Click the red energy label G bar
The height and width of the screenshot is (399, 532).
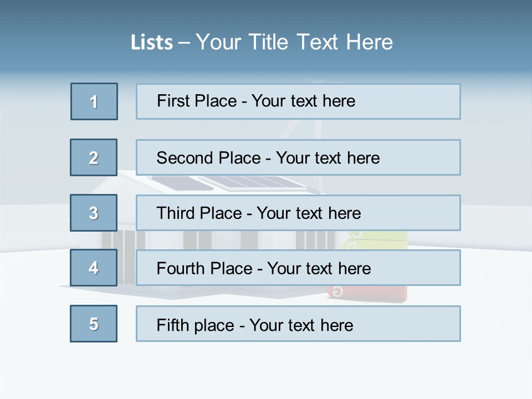coord(377,292)
